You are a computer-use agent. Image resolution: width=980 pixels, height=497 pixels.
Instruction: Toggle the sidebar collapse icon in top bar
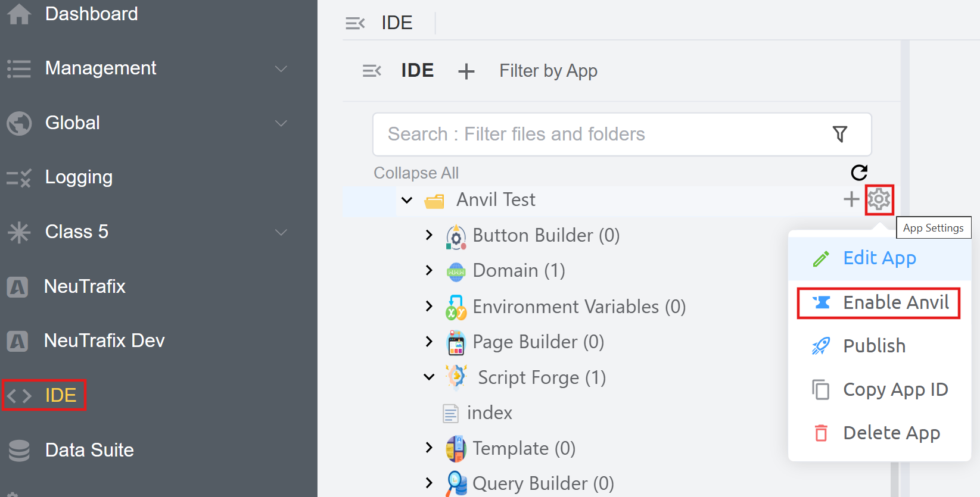point(355,23)
